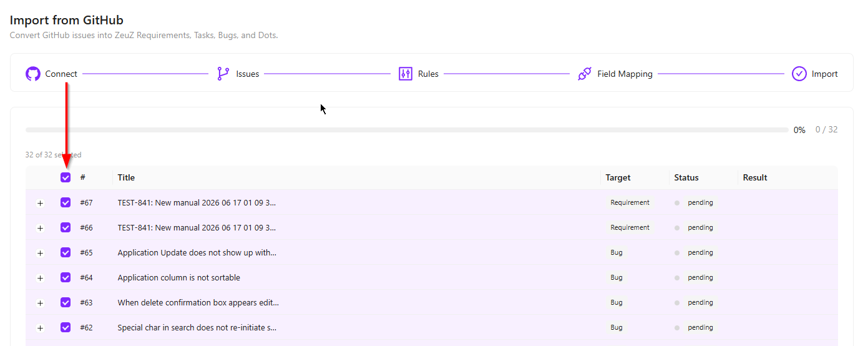
Task: Expand row #63 with the plus icon
Action: [41, 303]
